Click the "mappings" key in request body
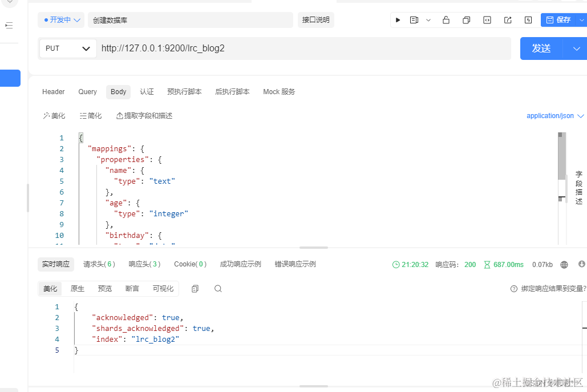 (110, 148)
